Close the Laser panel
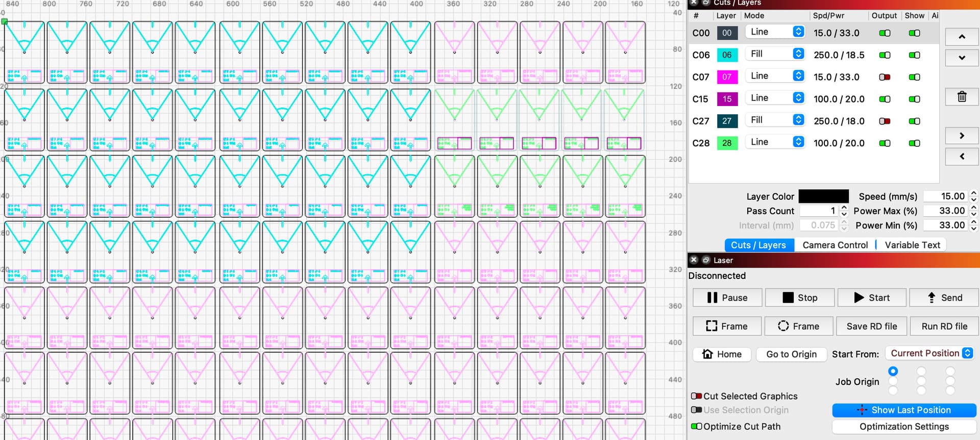980x440 pixels. 694,260
